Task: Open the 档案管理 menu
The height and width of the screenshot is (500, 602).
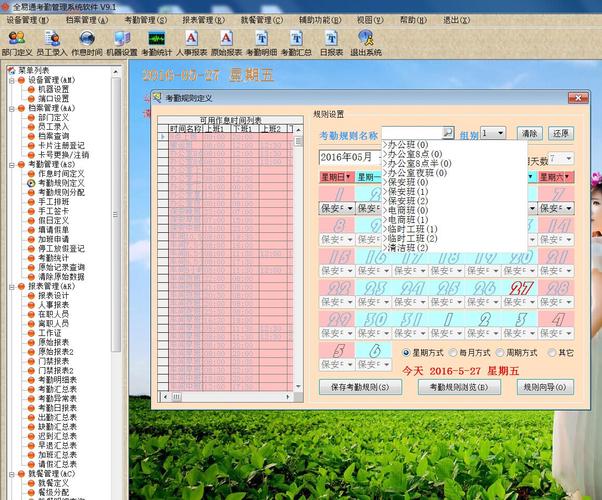Action: click(87, 20)
